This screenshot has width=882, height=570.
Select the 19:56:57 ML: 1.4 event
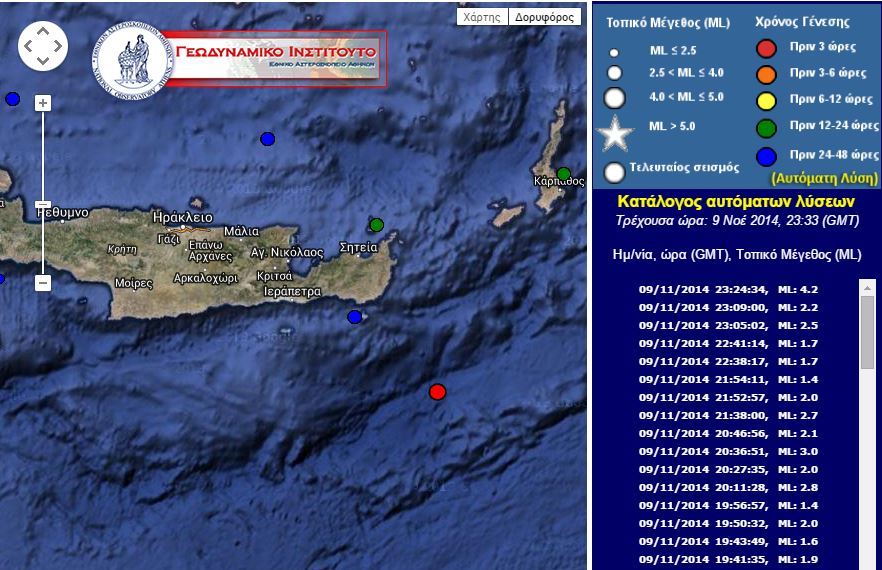[728, 506]
